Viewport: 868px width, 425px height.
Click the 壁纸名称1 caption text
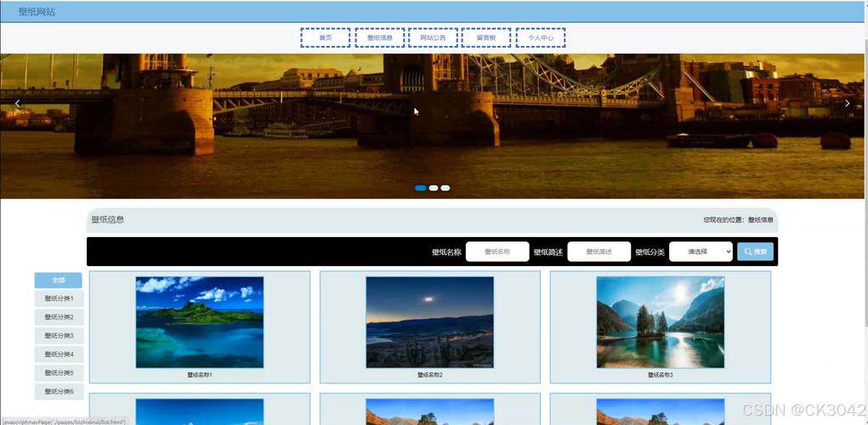pos(200,375)
